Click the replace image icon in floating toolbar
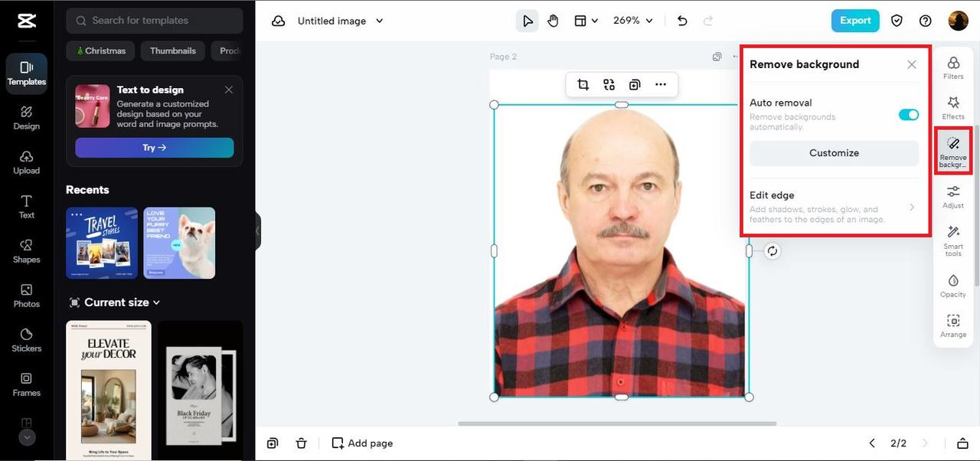This screenshot has height=461, width=980. [x=609, y=84]
